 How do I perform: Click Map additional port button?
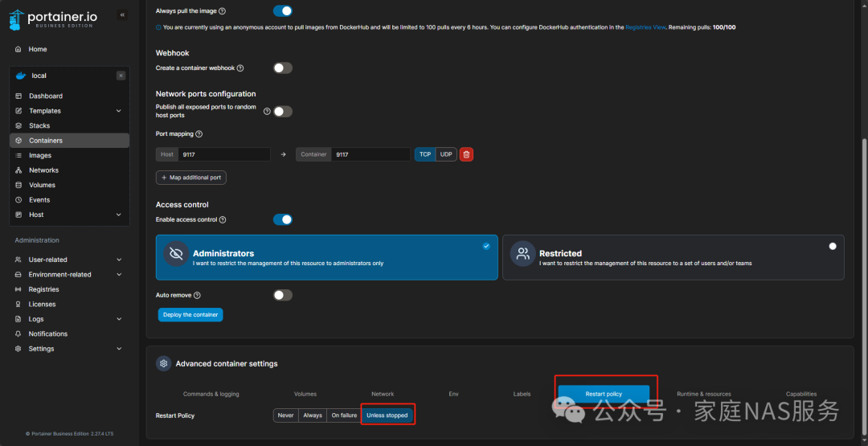[191, 178]
